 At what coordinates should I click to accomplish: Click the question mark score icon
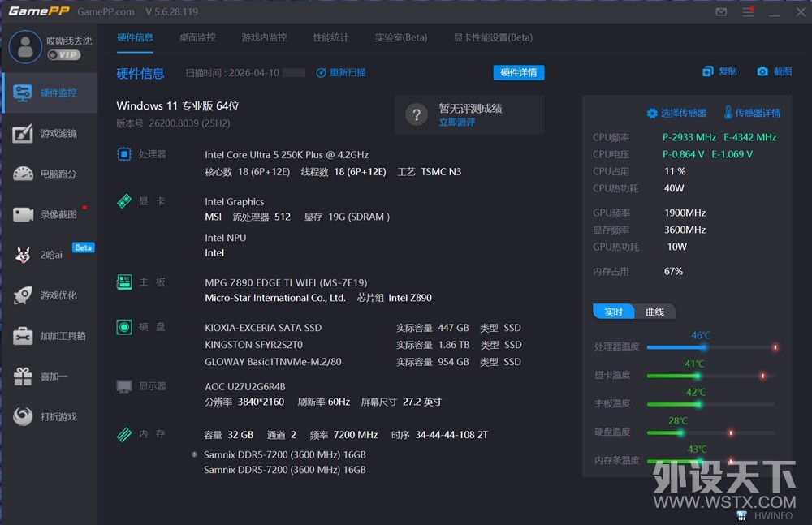tap(417, 115)
